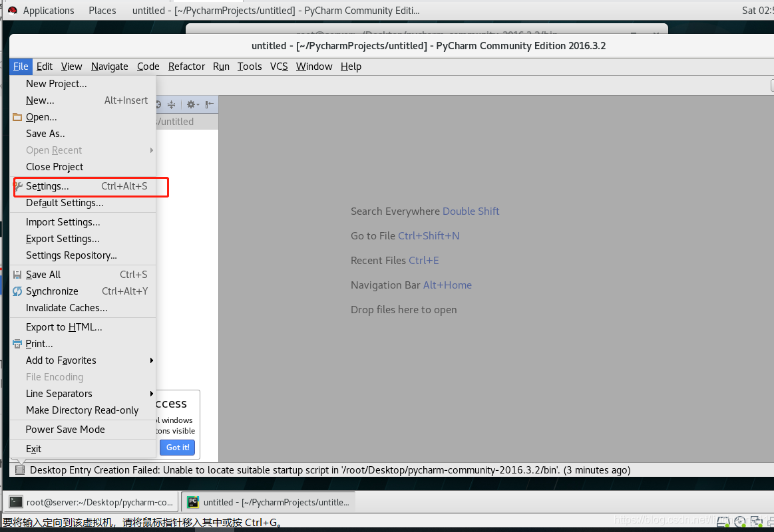Click Synchronize menu entry

[x=83, y=291]
